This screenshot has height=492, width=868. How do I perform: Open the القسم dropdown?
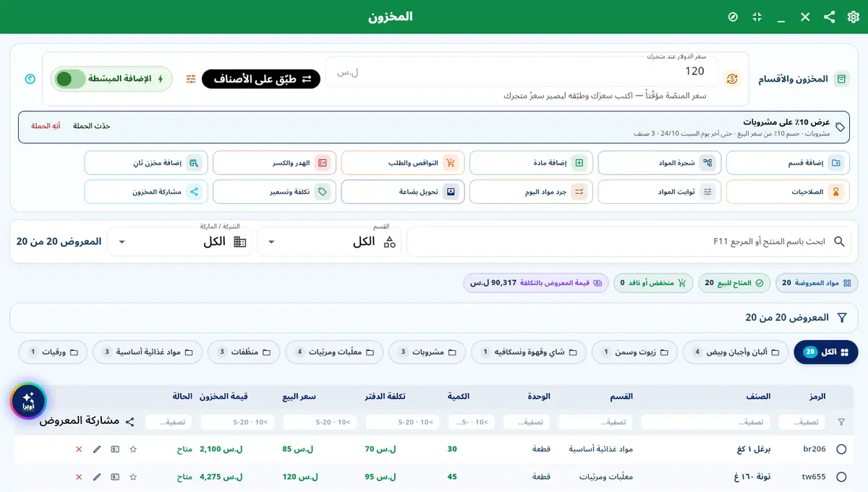coord(331,242)
